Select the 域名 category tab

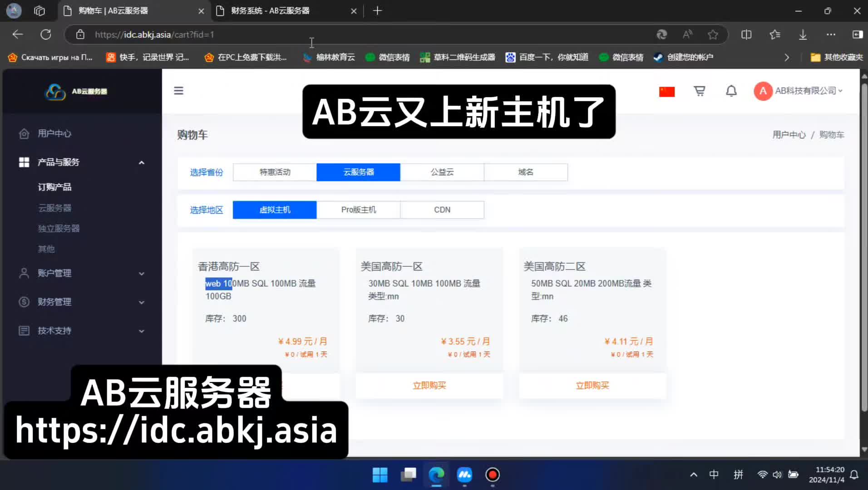coord(526,172)
